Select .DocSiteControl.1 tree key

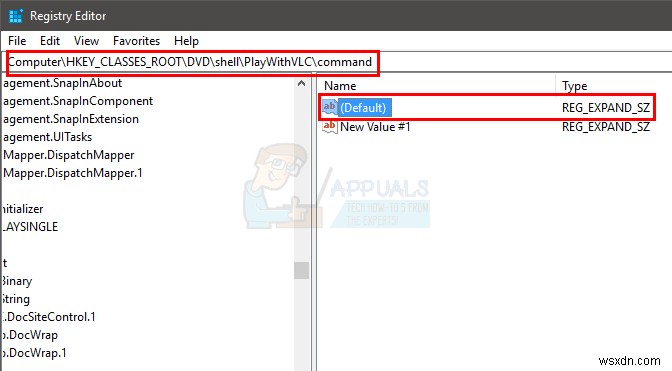49,317
